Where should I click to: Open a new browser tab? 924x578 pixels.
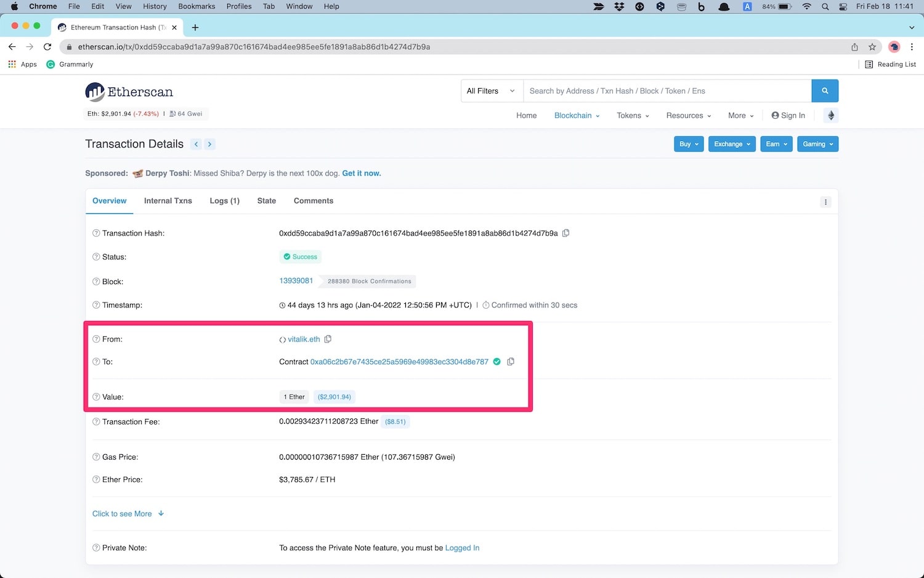tap(195, 27)
